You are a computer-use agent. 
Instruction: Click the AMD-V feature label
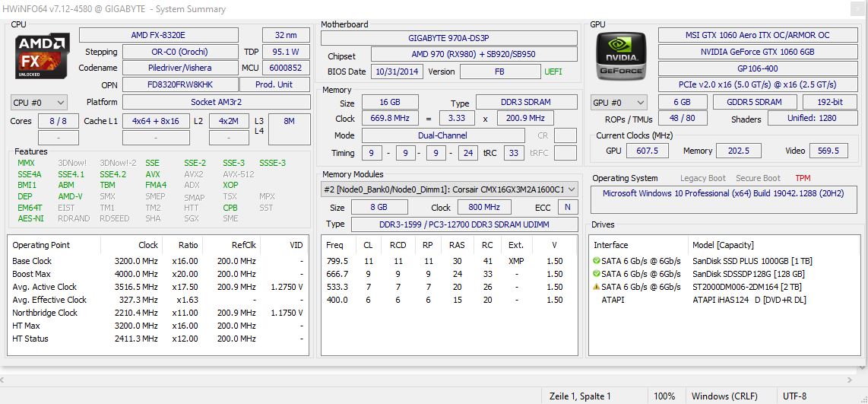70,196
